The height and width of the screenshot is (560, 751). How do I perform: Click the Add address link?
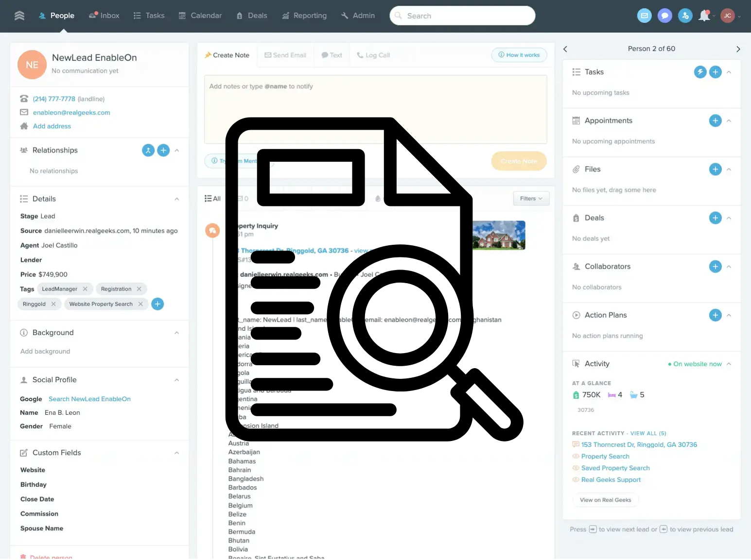click(x=52, y=126)
